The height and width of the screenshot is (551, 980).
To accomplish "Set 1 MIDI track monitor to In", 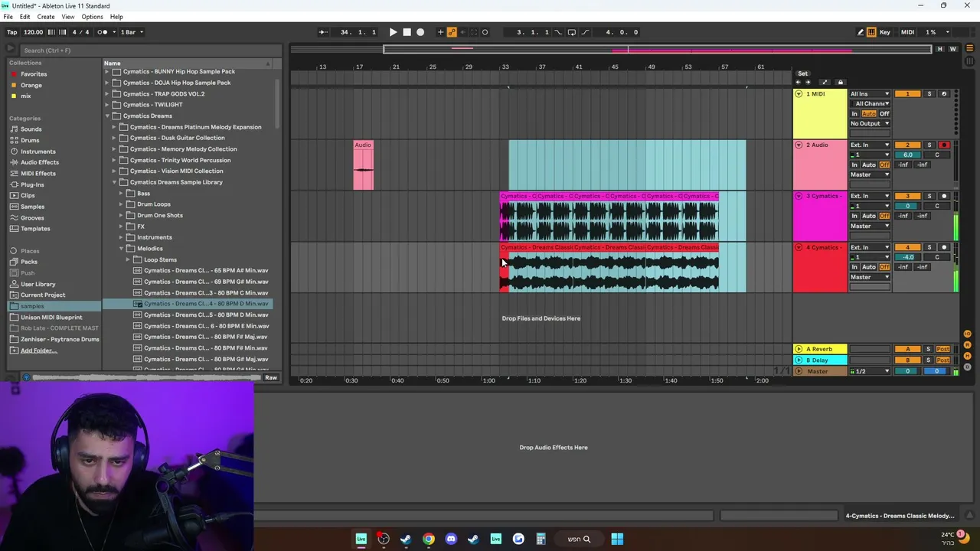I will pos(854,114).
